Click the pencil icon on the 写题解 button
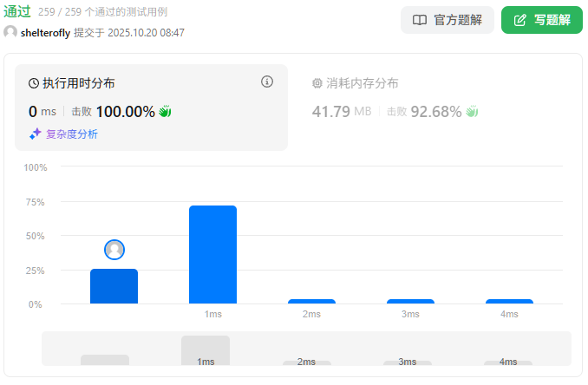The width and height of the screenshot is (588, 385). [x=520, y=20]
